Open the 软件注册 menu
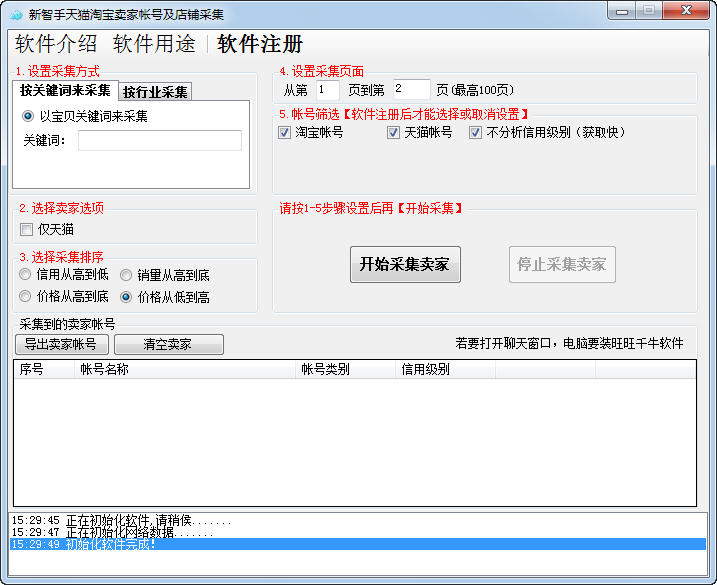 pos(260,44)
